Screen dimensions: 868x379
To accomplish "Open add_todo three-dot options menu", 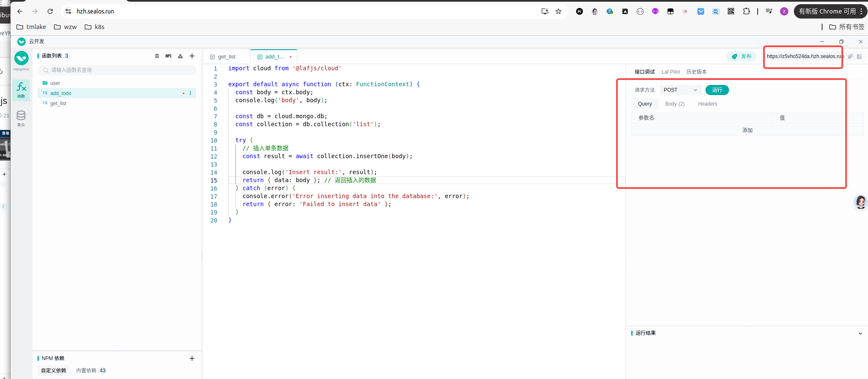I will (x=190, y=93).
